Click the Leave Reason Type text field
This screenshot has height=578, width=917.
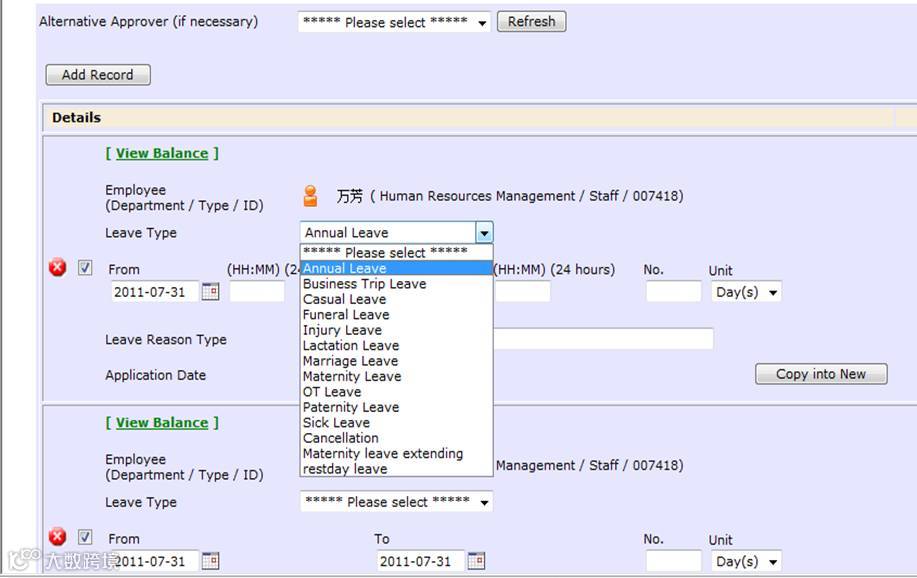[x=603, y=339]
